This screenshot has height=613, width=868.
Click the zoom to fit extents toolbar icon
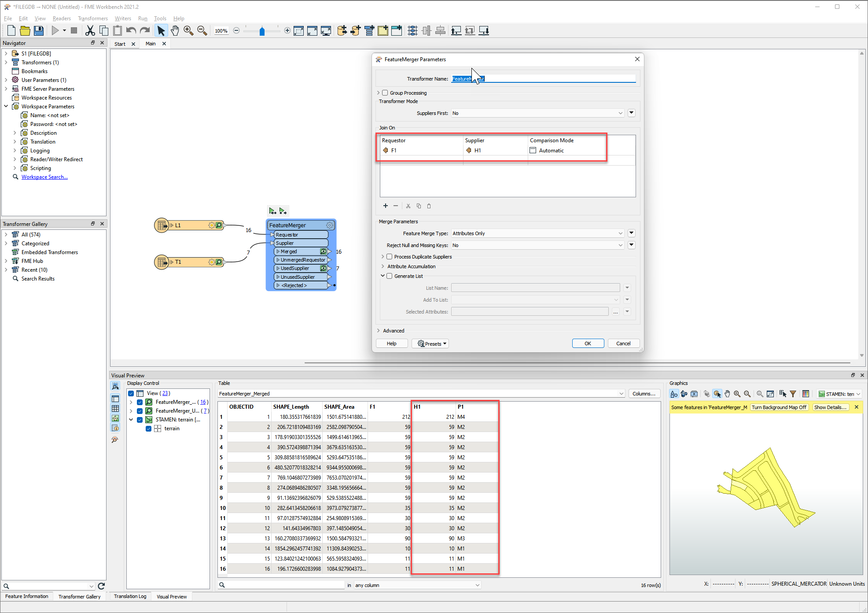(299, 30)
